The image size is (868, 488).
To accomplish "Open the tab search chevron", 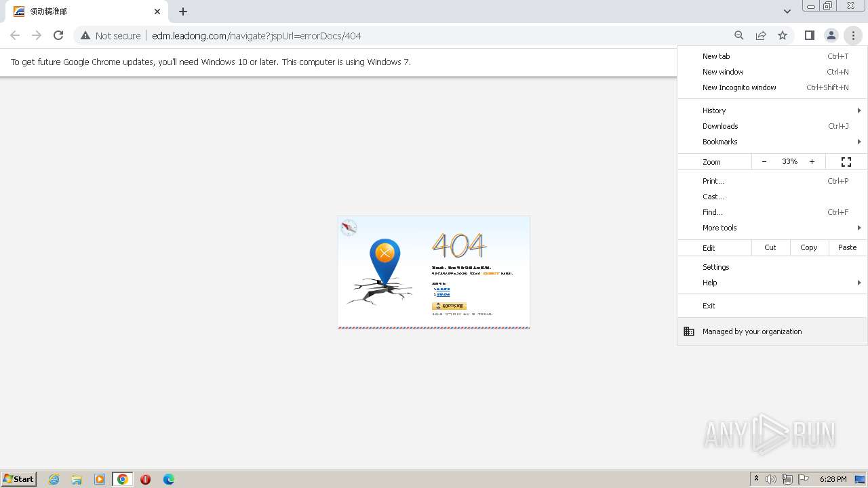I will pyautogui.click(x=787, y=12).
